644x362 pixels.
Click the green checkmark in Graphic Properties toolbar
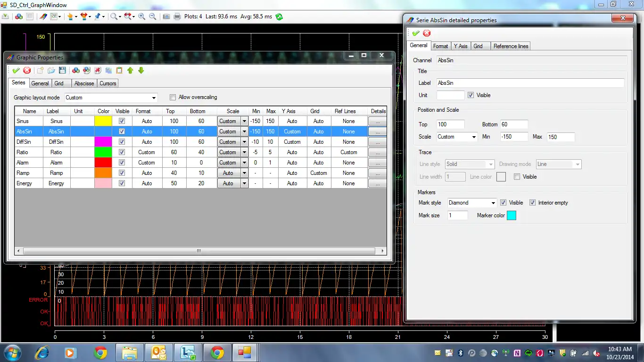coord(16,71)
